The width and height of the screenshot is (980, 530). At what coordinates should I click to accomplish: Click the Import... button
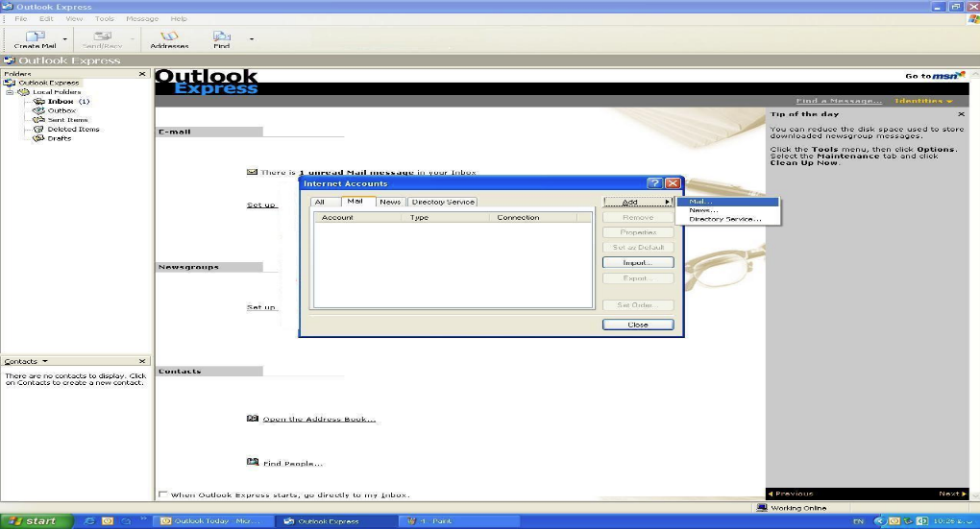638,263
